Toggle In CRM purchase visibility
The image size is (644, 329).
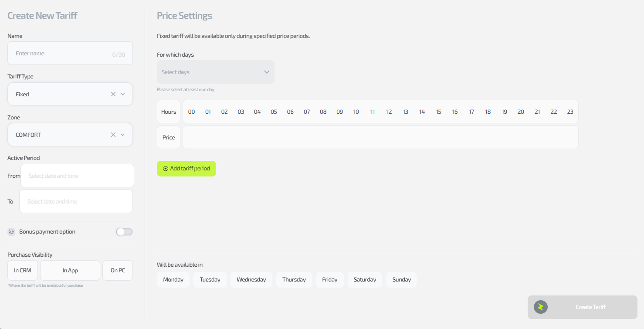tap(23, 271)
